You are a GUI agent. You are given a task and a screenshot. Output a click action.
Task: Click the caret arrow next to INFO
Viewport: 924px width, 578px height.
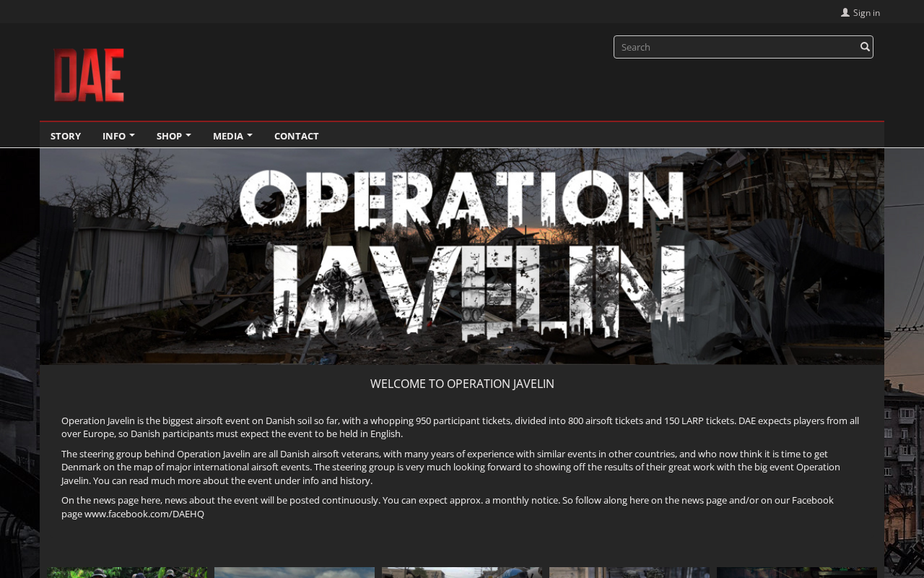132,135
